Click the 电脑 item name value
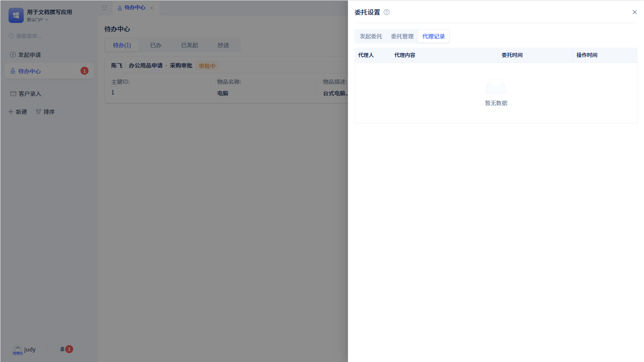This screenshot has height=362, width=644. click(x=223, y=94)
